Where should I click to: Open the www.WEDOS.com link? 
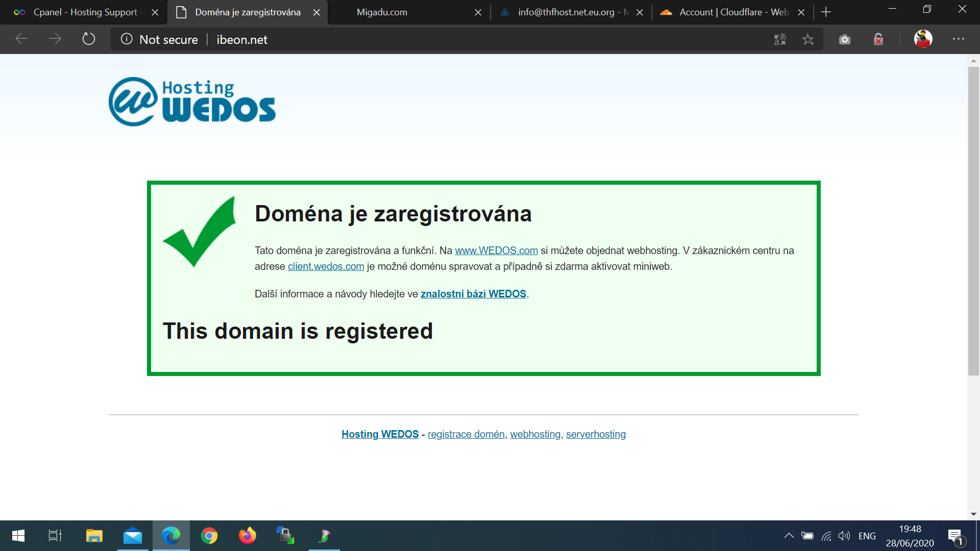(496, 251)
